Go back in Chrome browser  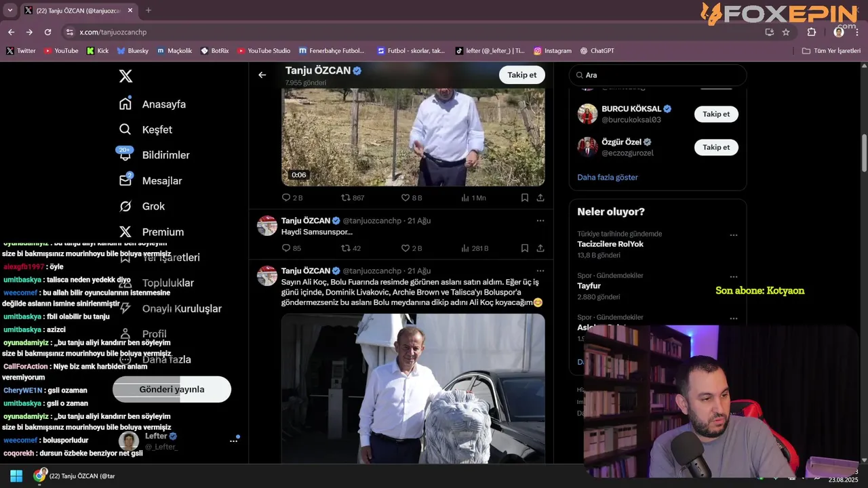click(x=11, y=32)
